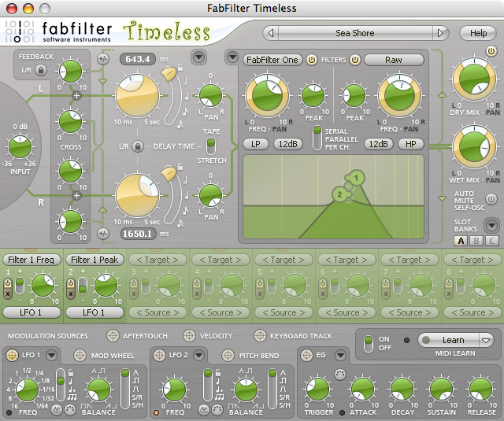Open filter 1's 12dB slope selector
This screenshot has width=504, height=421.
[287, 144]
